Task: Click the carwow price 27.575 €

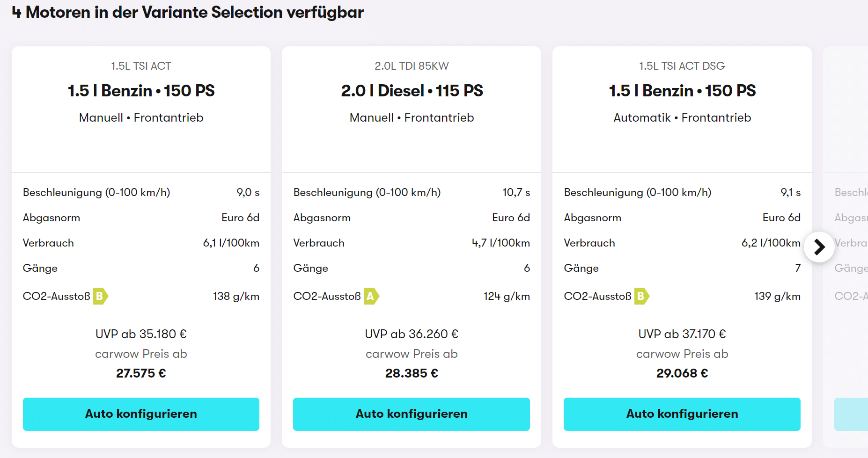Action: pos(141,373)
